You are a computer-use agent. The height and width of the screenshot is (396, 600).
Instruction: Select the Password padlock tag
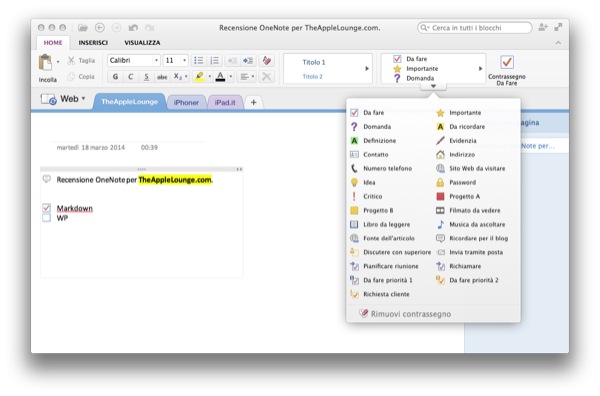pos(456,183)
